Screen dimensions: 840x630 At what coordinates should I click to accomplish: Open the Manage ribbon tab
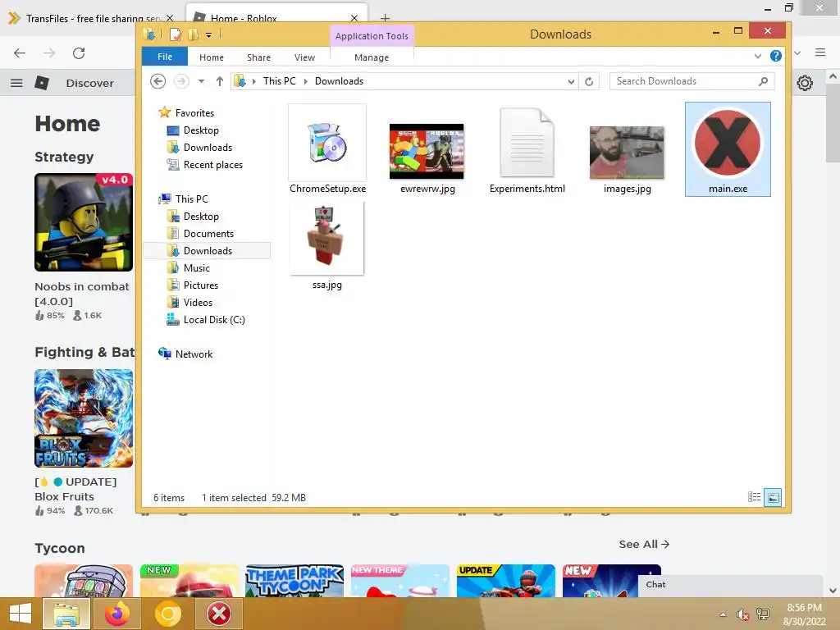point(372,57)
